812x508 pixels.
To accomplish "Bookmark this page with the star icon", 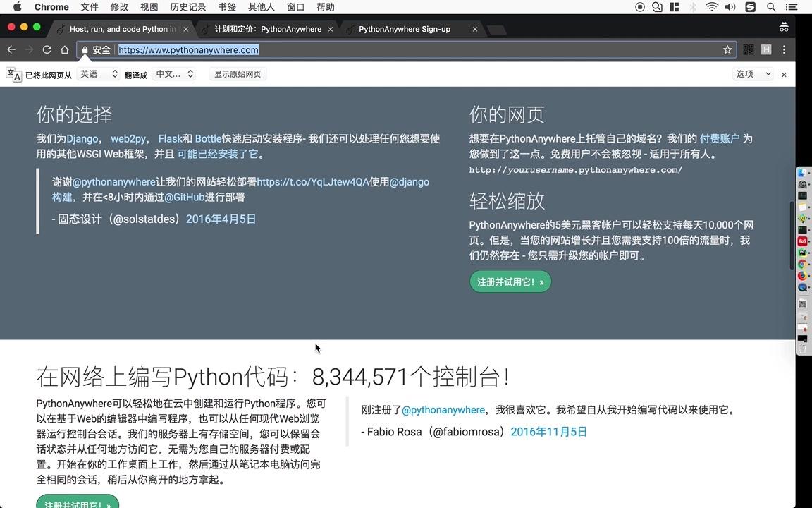I will point(727,49).
